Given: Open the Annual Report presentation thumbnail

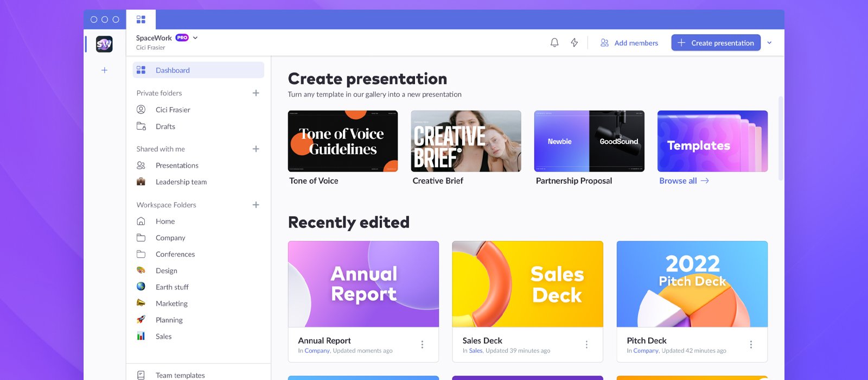Looking at the screenshot, I should click(363, 284).
